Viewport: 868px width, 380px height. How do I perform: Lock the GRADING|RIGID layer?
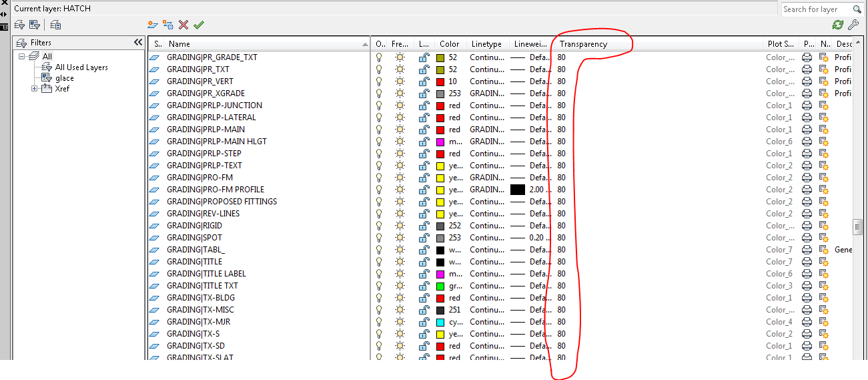point(424,226)
